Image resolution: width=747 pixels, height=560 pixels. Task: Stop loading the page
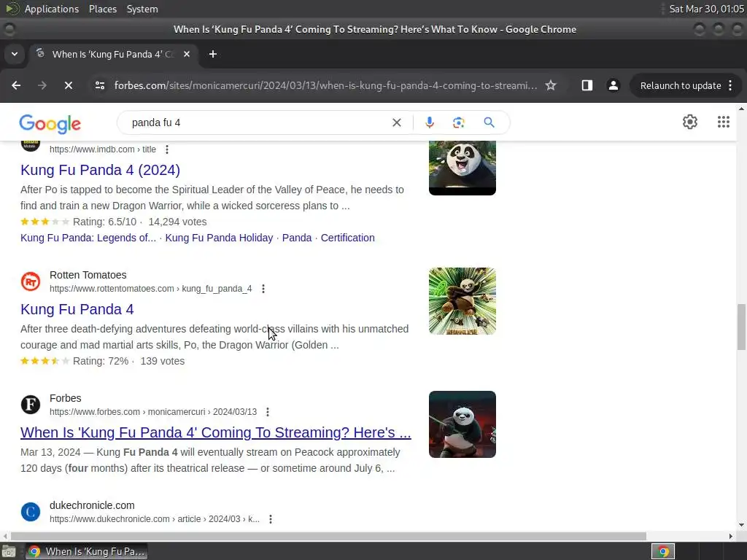(x=68, y=85)
